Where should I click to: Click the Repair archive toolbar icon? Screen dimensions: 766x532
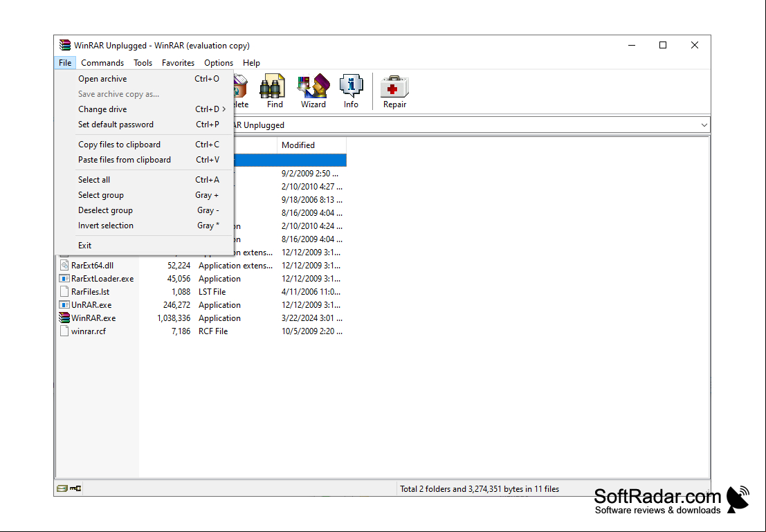[x=394, y=91]
